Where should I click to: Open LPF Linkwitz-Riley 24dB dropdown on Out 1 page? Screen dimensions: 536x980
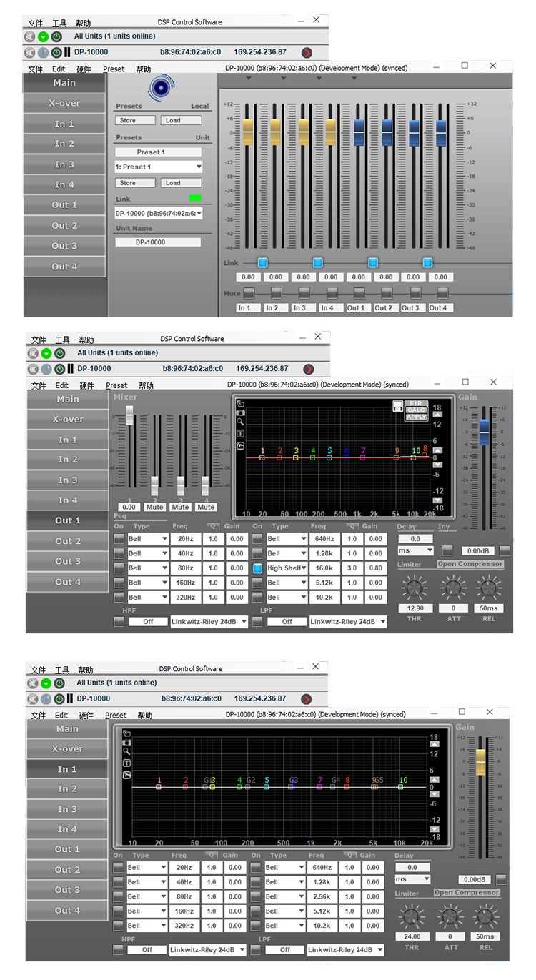(349, 622)
